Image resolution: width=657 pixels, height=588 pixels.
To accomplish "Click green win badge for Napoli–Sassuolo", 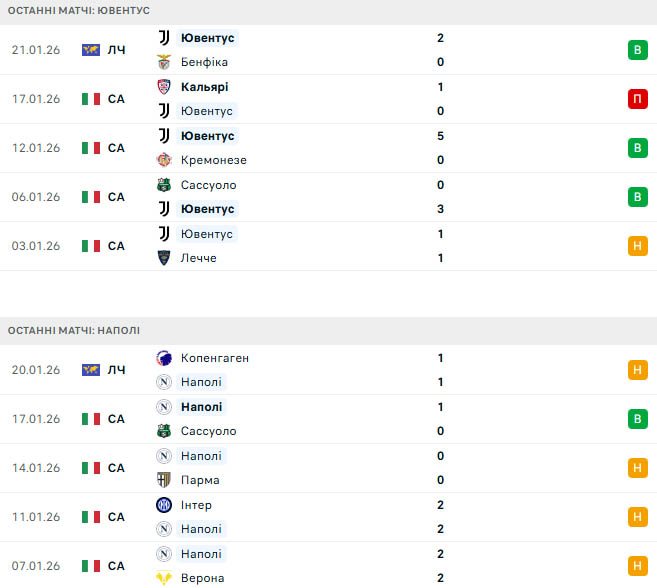I will coord(637,419).
